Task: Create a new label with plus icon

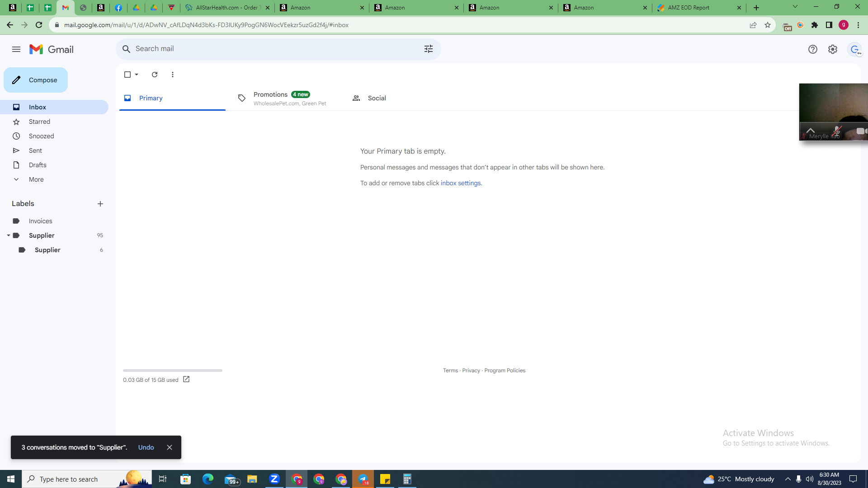Action: [100, 204]
